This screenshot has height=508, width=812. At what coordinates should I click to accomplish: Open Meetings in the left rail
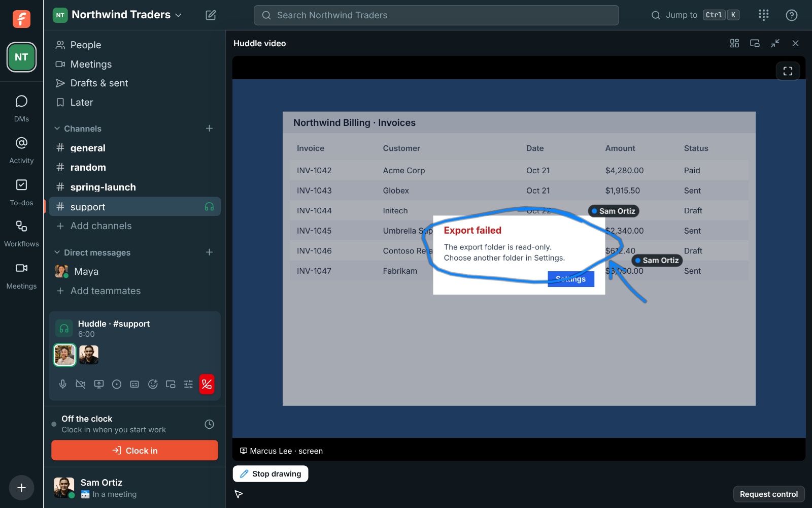(21, 276)
